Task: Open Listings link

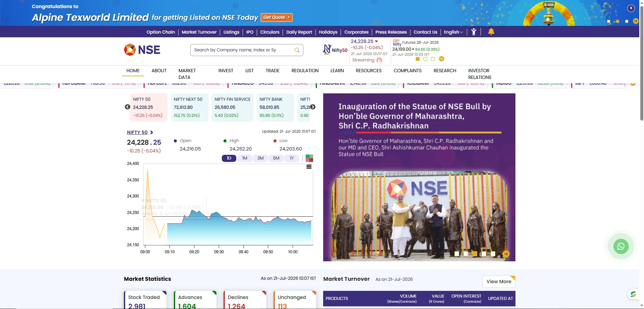Action: (x=231, y=32)
